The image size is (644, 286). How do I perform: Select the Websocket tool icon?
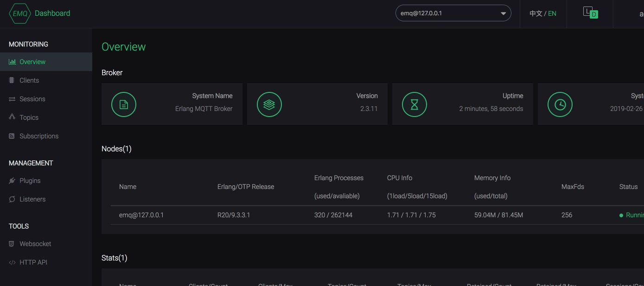13,243
